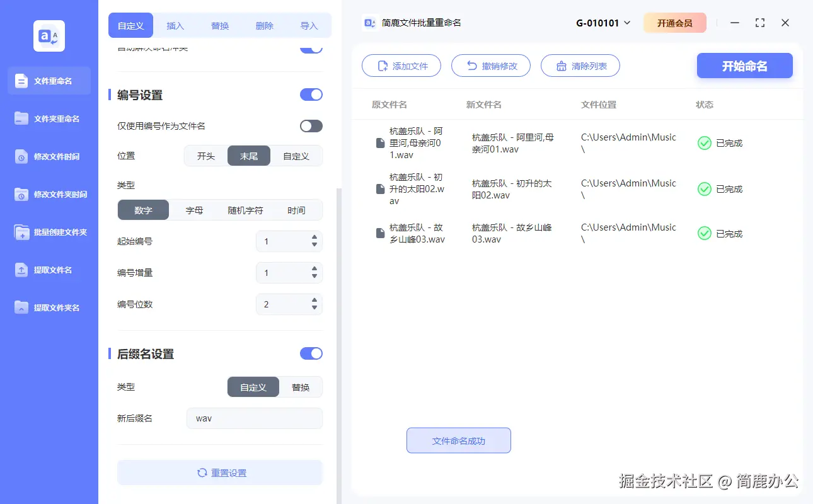The height and width of the screenshot is (504, 813).
Task: Click the 开始命名 button
Action: coord(745,66)
